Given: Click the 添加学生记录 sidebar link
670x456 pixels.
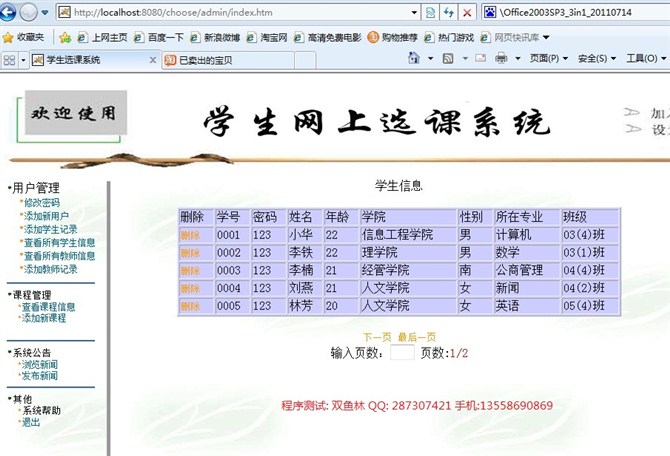Looking at the screenshot, I should [50, 229].
